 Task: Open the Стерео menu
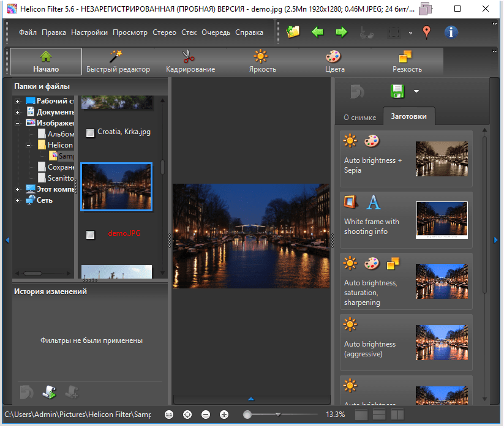click(x=164, y=32)
